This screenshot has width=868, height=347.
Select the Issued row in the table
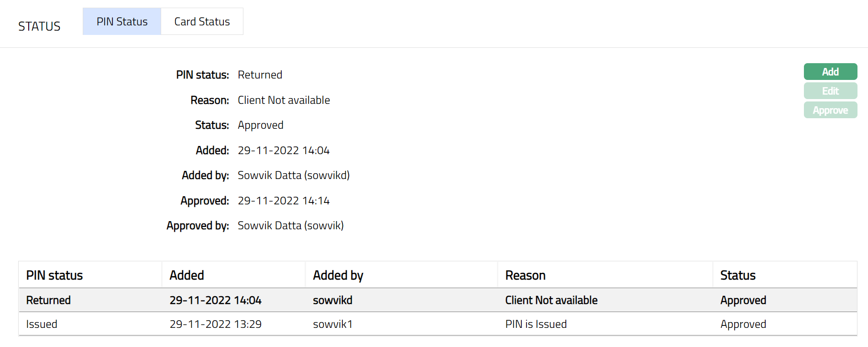[x=42, y=324]
